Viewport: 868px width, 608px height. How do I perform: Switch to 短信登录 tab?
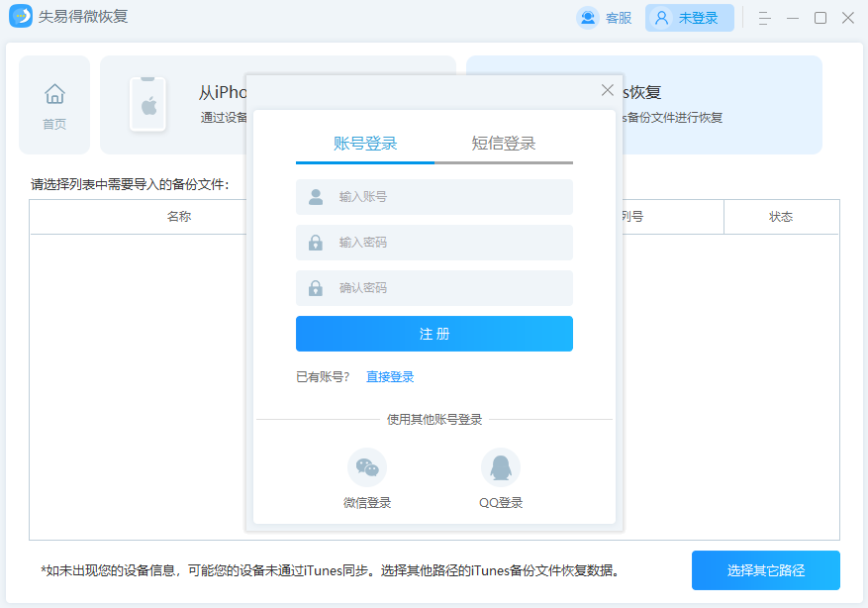(504, 144)
